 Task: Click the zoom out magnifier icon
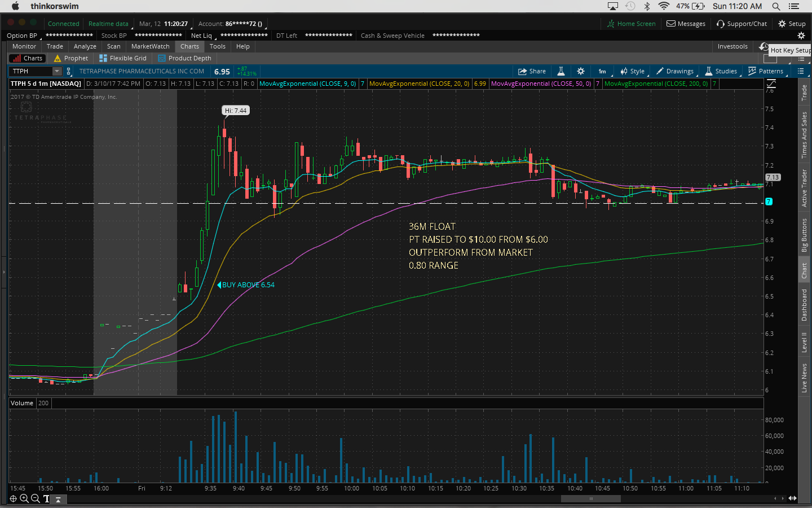pos(35,498)
